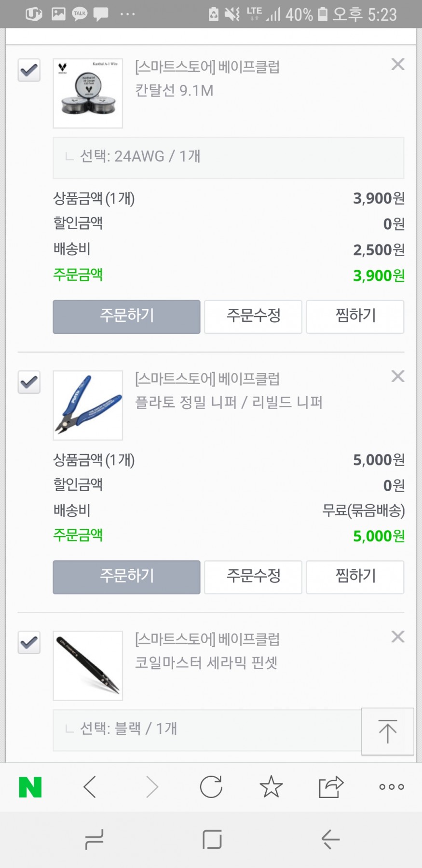Viewport: 422px width, 868px height.
Task: Open the 코일마스터 세라믹 핀셋 product link
Action: click(206, 662)
